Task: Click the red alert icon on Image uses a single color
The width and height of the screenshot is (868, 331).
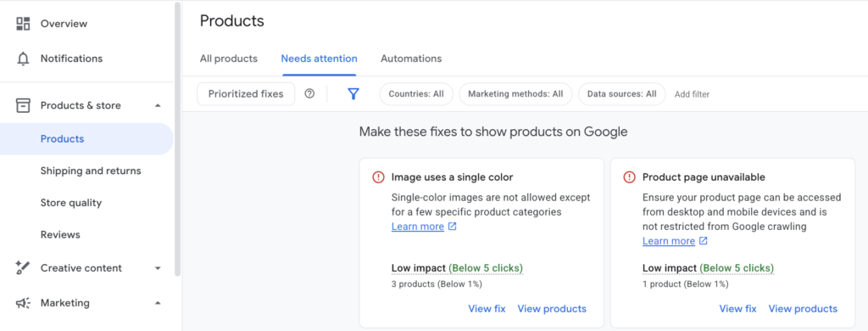Action: coord(378,177)
